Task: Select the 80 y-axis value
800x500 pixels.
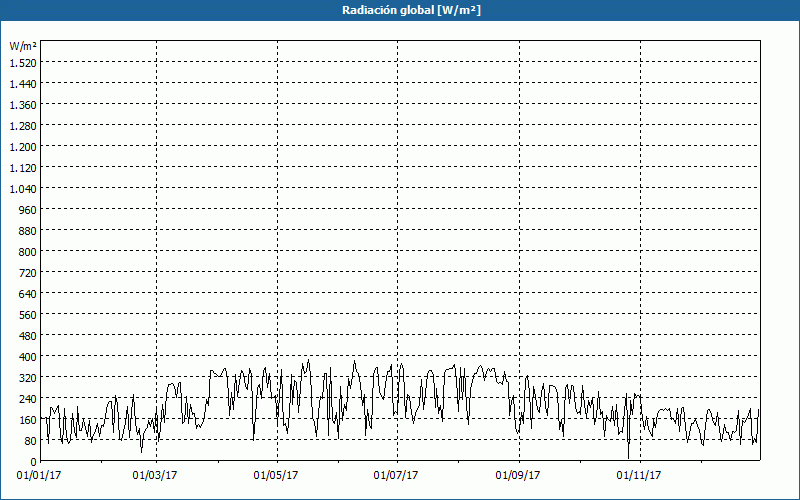Action: [x=30, y=441]
